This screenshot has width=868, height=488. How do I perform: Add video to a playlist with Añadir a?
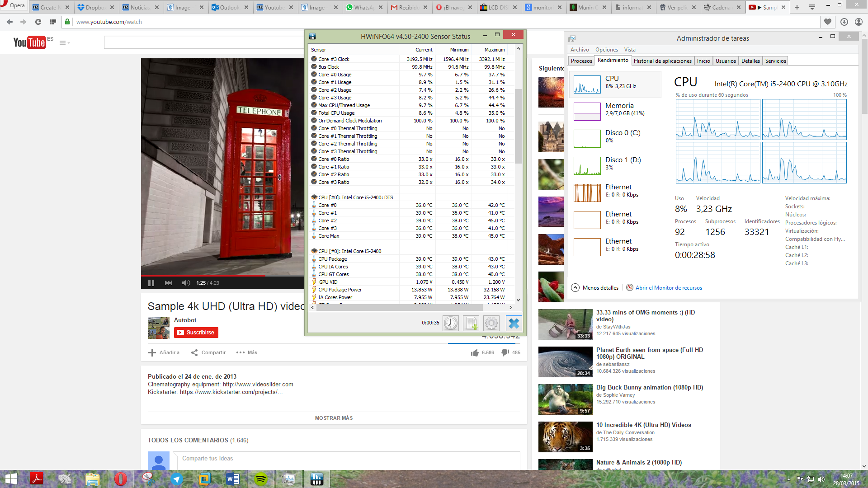[x=164, y=352]
